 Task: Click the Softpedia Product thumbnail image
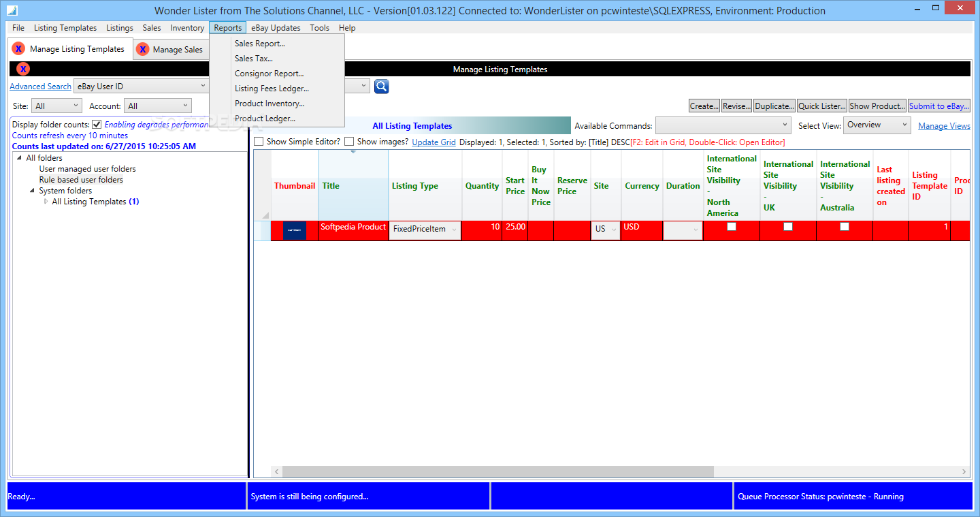click(295, 230)
